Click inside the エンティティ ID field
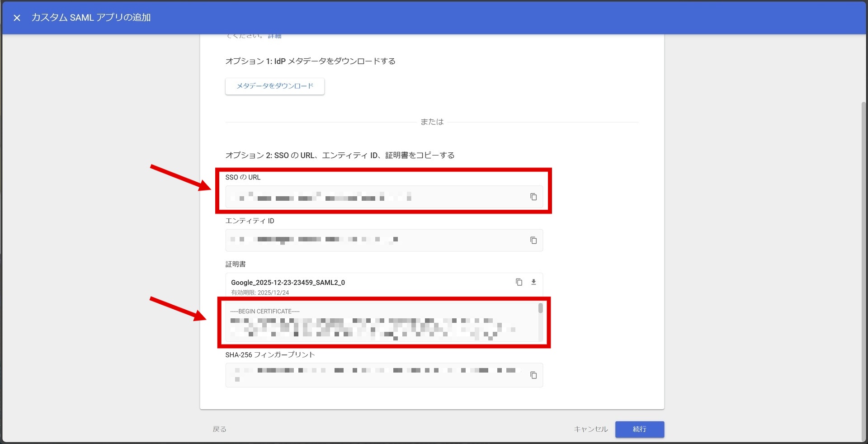Screen dimensions: 868x444 [384, 240]
